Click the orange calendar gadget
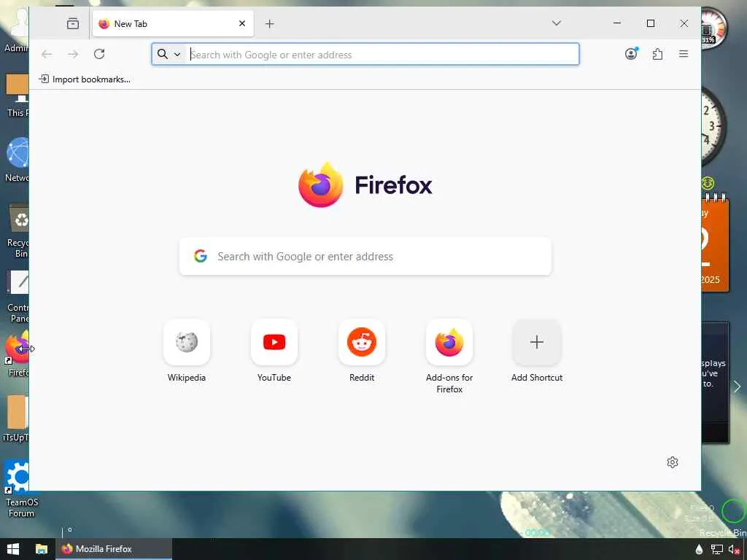747x560 pixels. click(x=715, y=244)
